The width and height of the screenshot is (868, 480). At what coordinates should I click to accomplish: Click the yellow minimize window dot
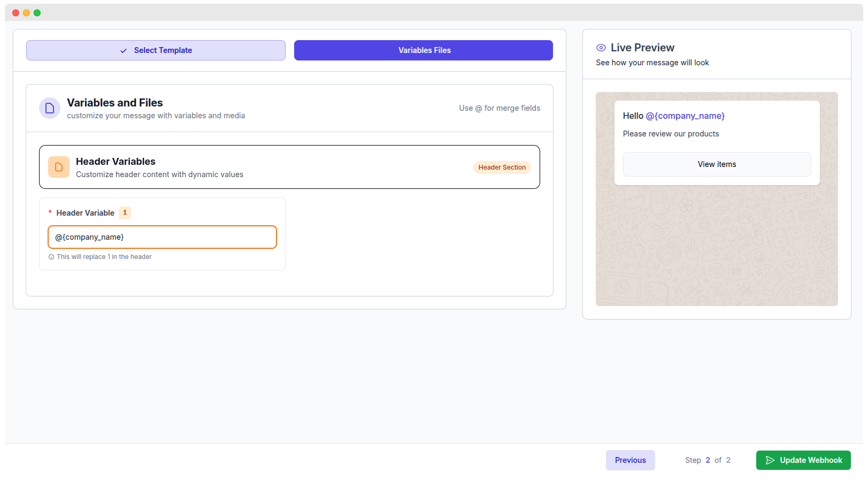pyautogui.click(x=26, y=13)
